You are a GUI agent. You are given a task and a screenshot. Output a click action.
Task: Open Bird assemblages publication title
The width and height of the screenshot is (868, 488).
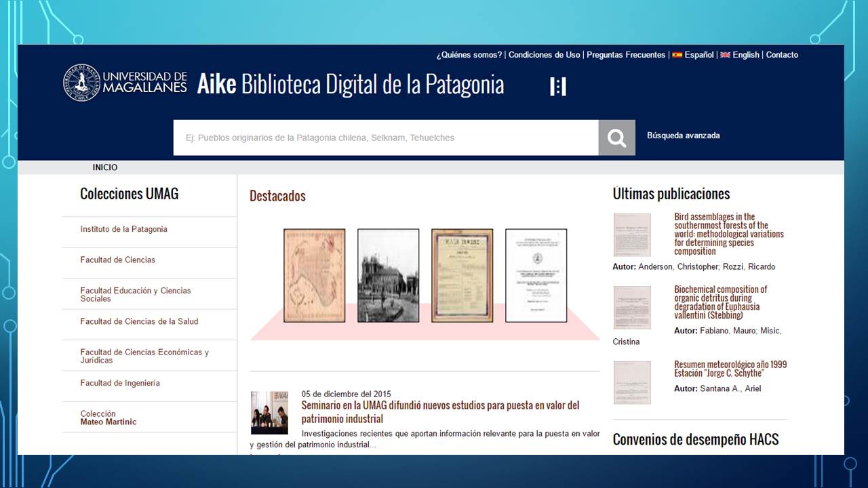pos(729,234)
